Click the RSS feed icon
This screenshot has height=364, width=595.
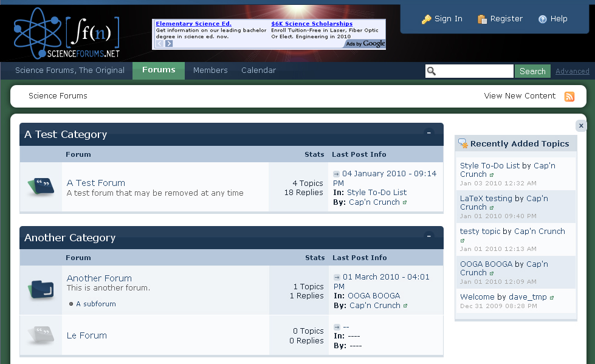[x=569, y=97]
